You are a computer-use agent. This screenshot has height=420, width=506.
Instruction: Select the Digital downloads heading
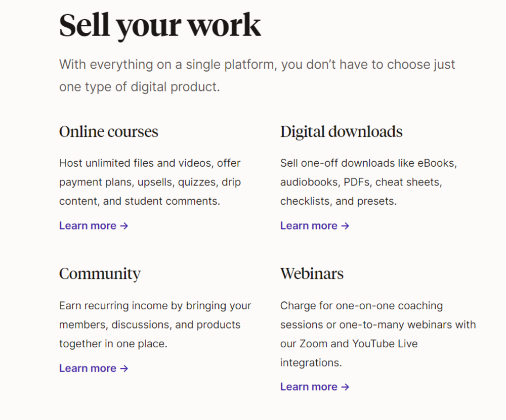pos(341,132)
